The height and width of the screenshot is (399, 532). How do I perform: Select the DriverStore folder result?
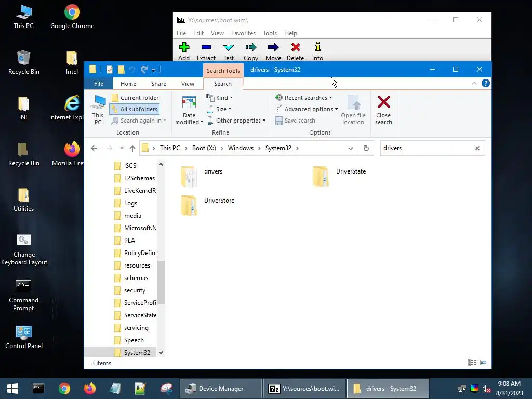(208, 206)
